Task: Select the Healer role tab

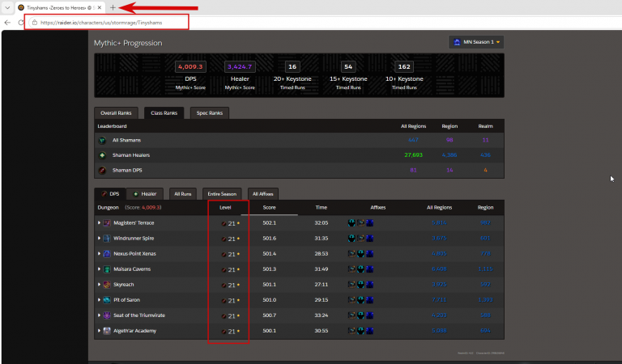Action: coord(145,193)
